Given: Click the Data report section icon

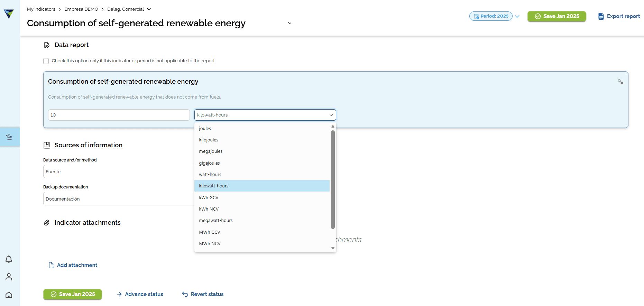Looking at the screenshot, I should point(47,45).
